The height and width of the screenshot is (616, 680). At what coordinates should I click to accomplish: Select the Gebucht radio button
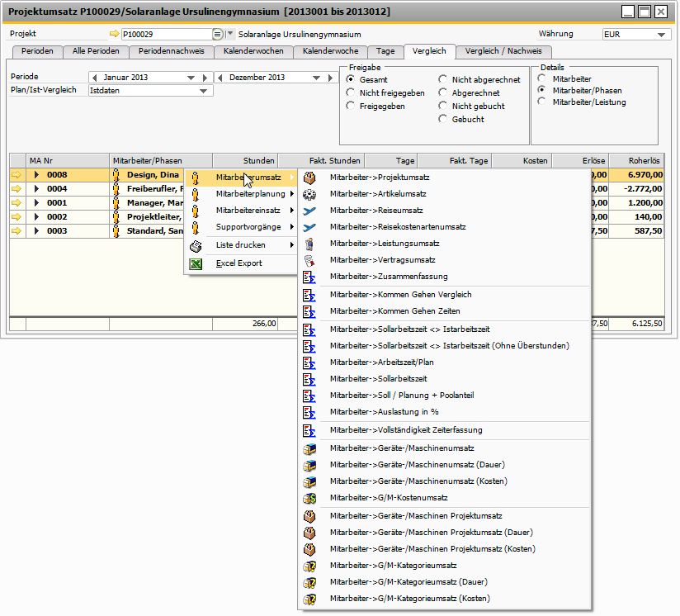(442, 119)
